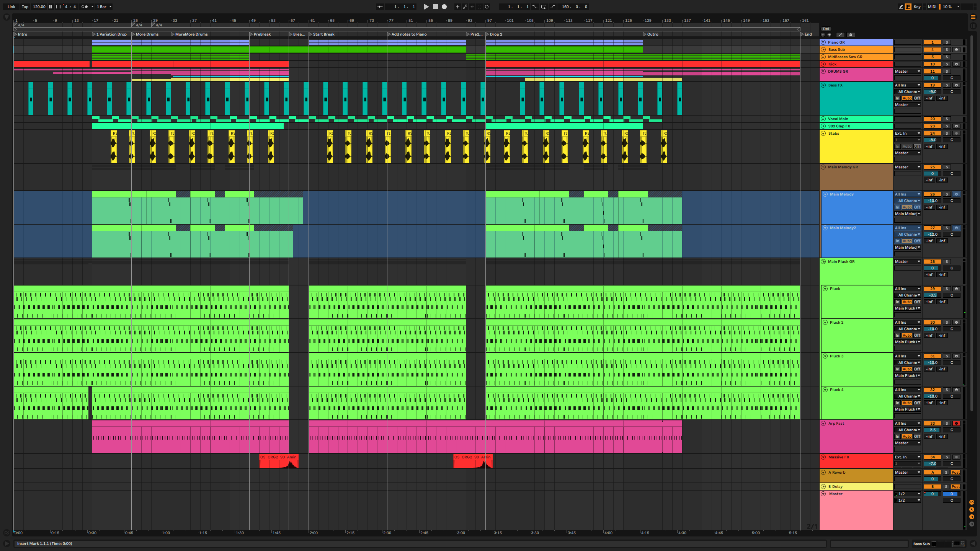Click the Lock Envelopes padlock icon
The width and height of the screenshot is (980, 551).
[x=851, y=34]
